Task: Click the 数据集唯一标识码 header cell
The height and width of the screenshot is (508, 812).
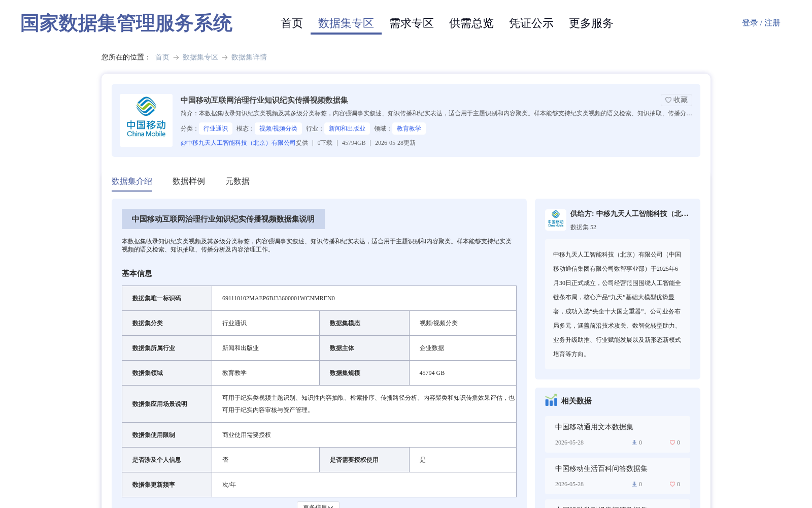Action: (167, 298)
